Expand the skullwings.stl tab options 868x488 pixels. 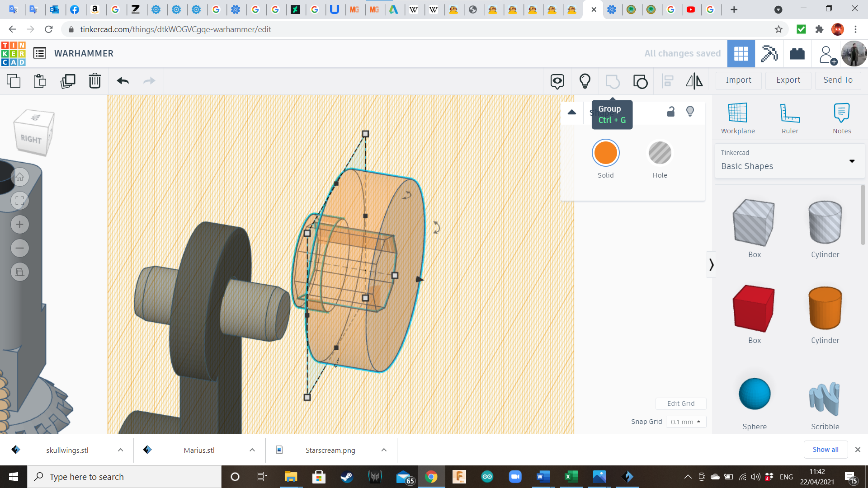point(120,450)
